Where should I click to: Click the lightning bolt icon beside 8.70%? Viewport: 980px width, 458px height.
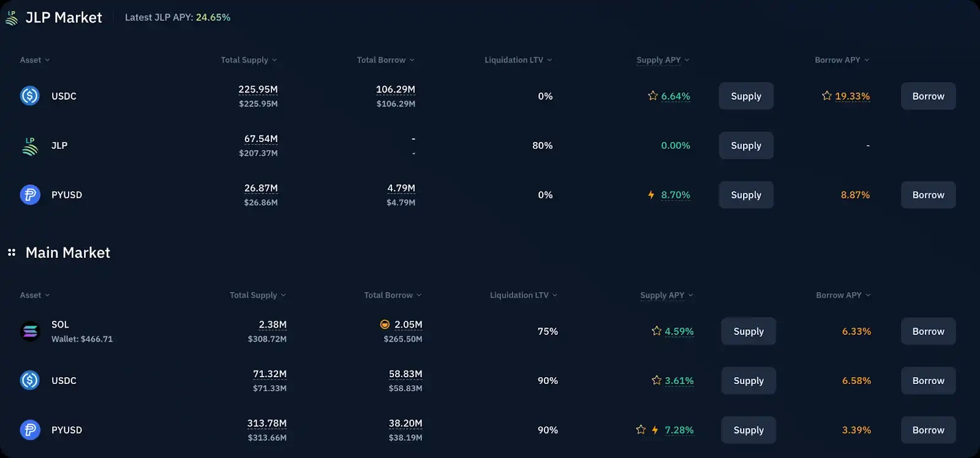click(651, 195)
